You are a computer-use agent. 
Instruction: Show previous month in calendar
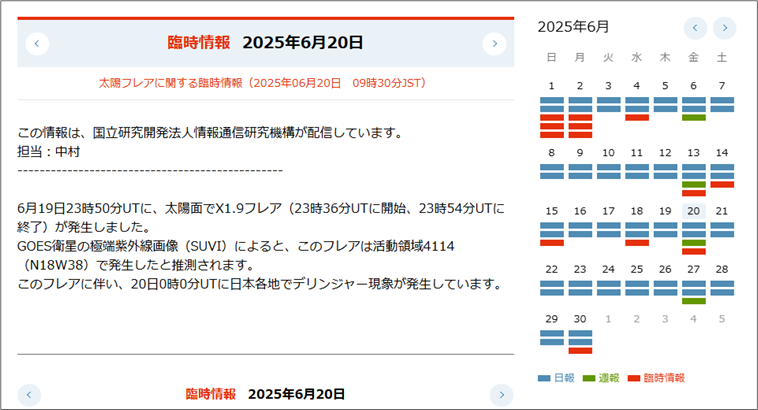[x=695, y=28]
